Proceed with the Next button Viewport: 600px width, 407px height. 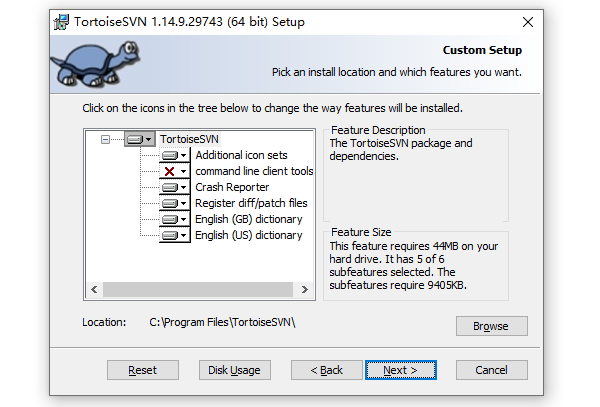pyautogui.click(x=400, y=370)
